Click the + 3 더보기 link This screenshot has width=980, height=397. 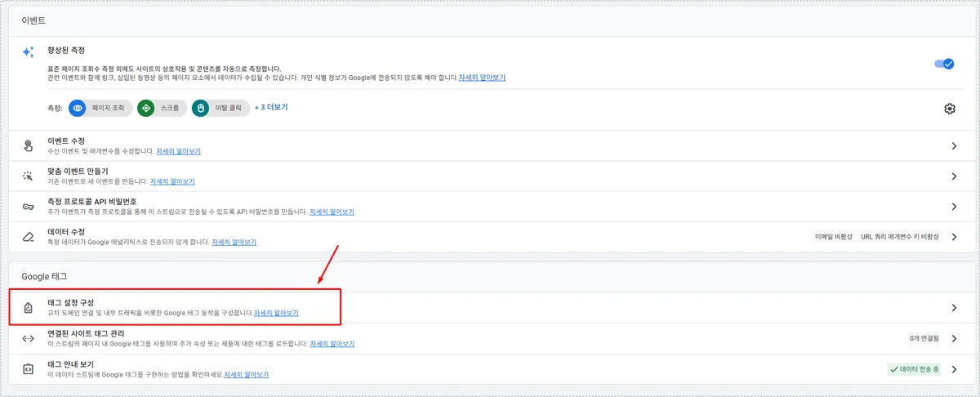271,107
